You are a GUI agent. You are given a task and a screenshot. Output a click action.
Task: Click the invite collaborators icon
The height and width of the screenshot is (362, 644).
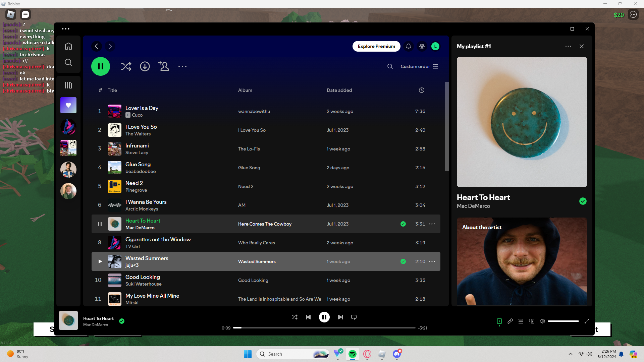coord(164,66)
